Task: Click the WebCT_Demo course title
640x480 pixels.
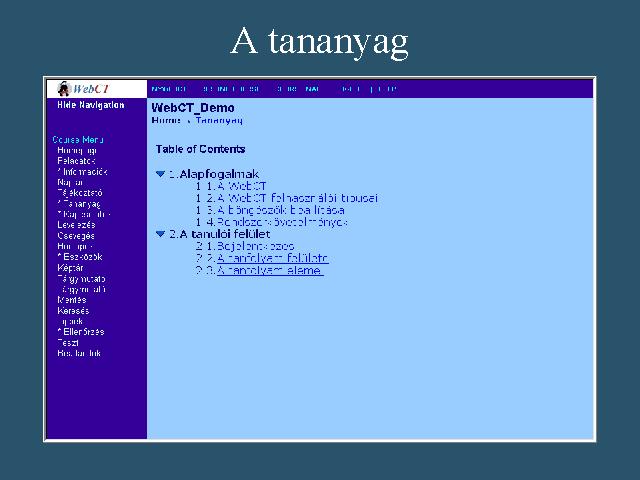Action: point(193,108)
